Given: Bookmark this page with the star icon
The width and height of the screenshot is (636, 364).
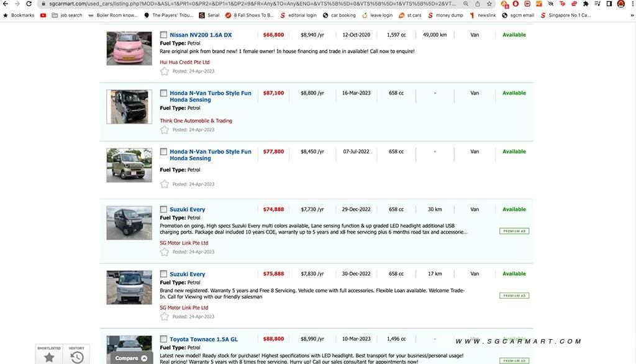Looking at the screenshot, I should point(489,4).
